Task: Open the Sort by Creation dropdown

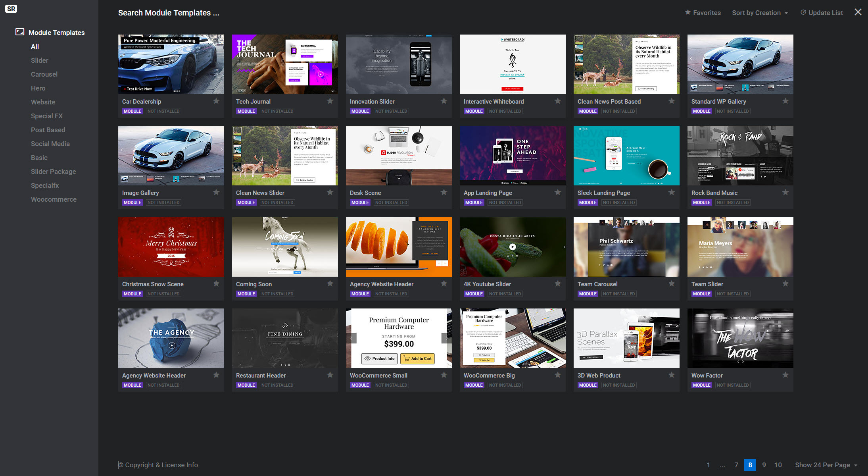Action: coord(760,13)
